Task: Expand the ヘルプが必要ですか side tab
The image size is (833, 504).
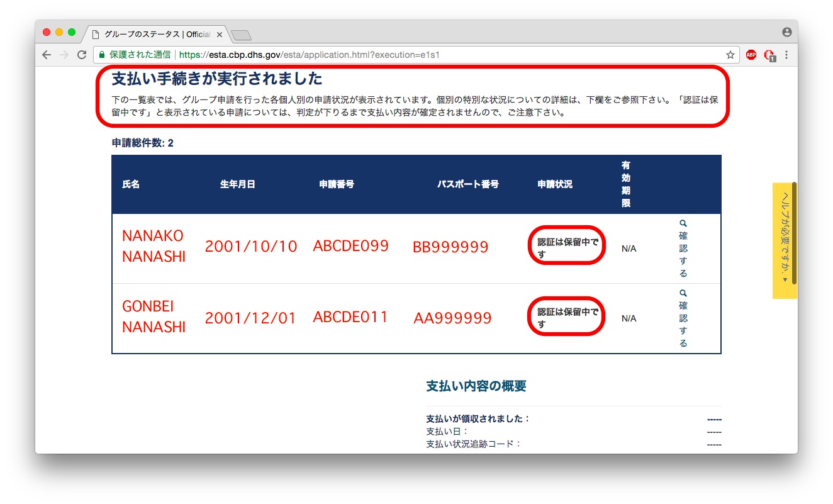Action: (785, 240)
